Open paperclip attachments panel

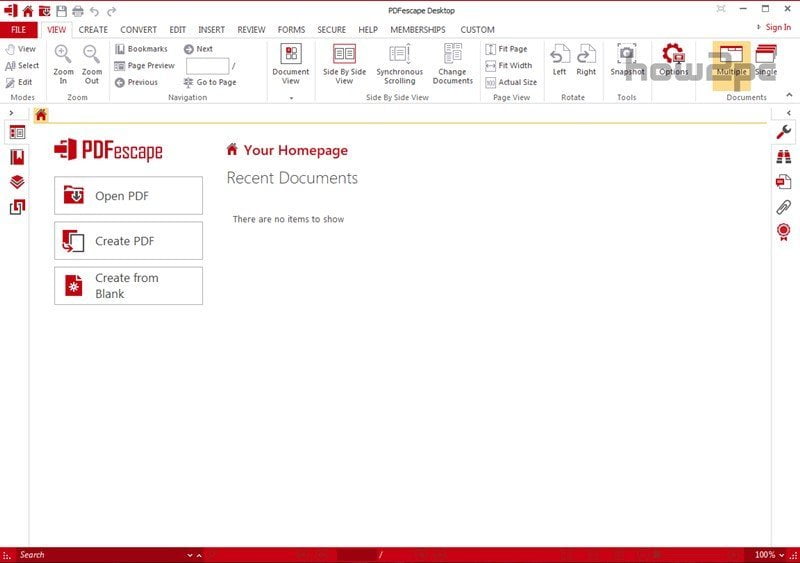pos(784,206)
